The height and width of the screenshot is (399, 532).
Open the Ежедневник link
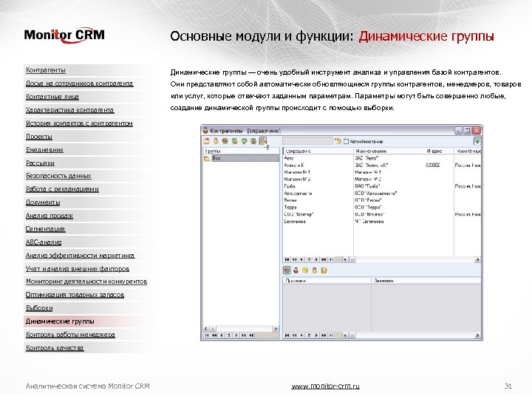coord(44,150)
